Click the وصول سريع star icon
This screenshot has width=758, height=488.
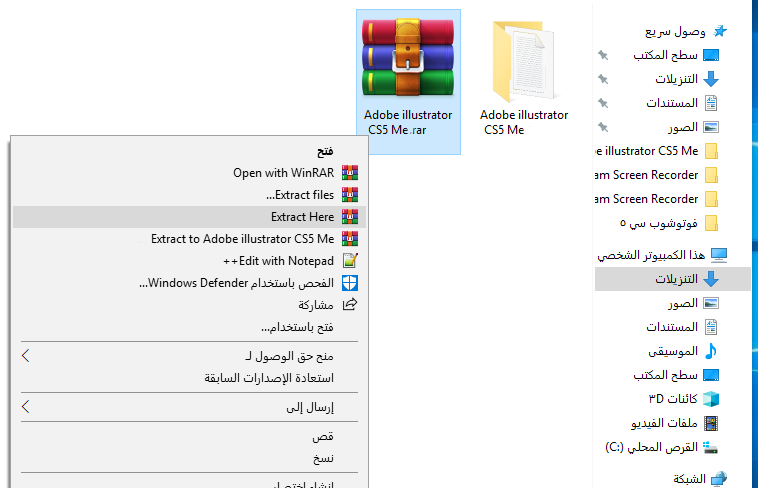720,31
